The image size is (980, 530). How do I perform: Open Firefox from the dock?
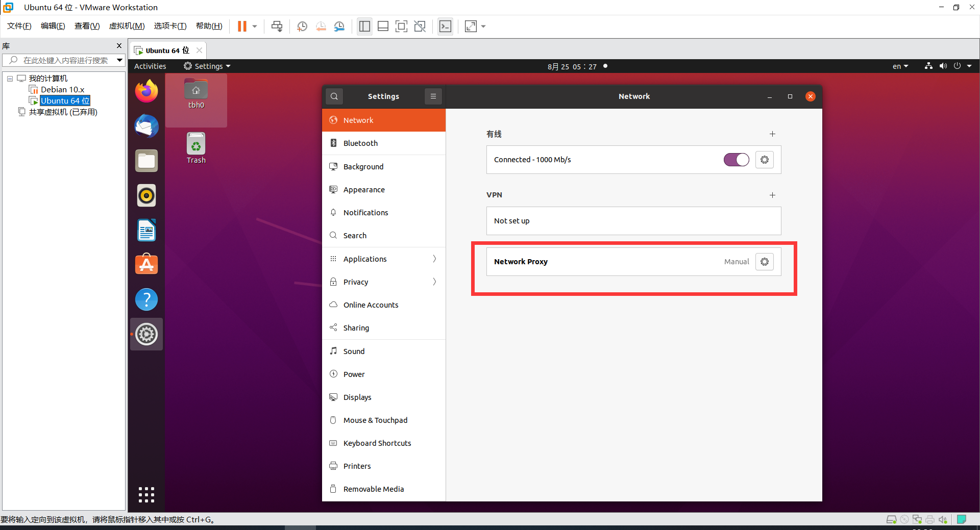[146, 91]
